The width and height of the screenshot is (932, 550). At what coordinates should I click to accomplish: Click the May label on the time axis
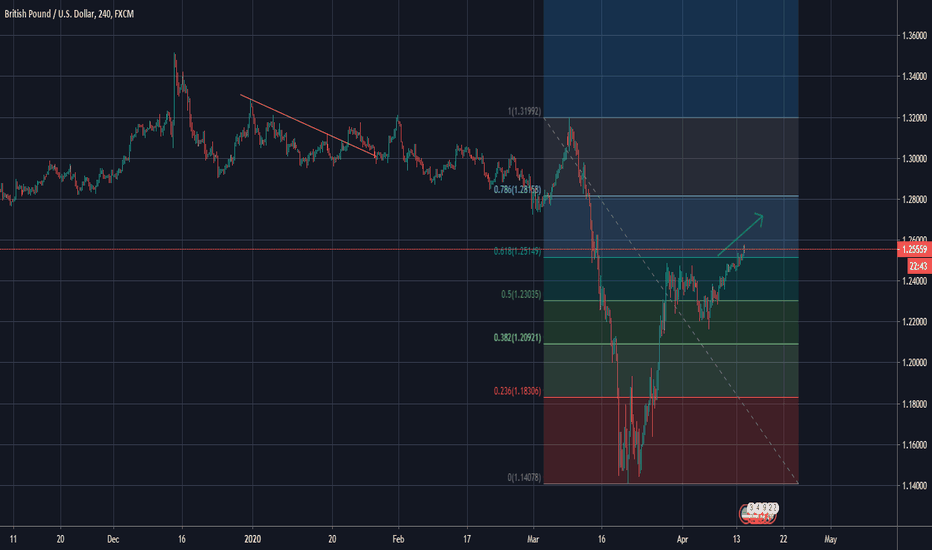coord(830,539)
